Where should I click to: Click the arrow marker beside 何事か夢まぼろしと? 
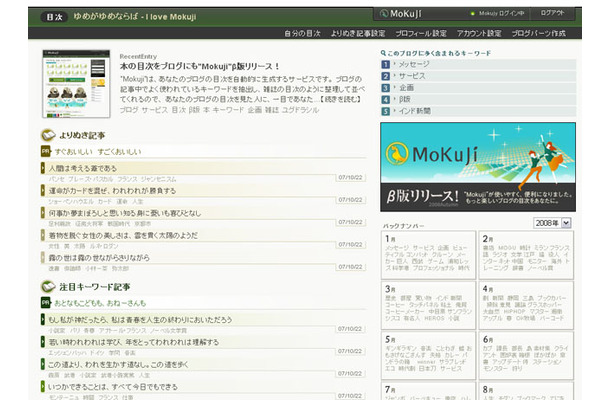tap(42, 212)
